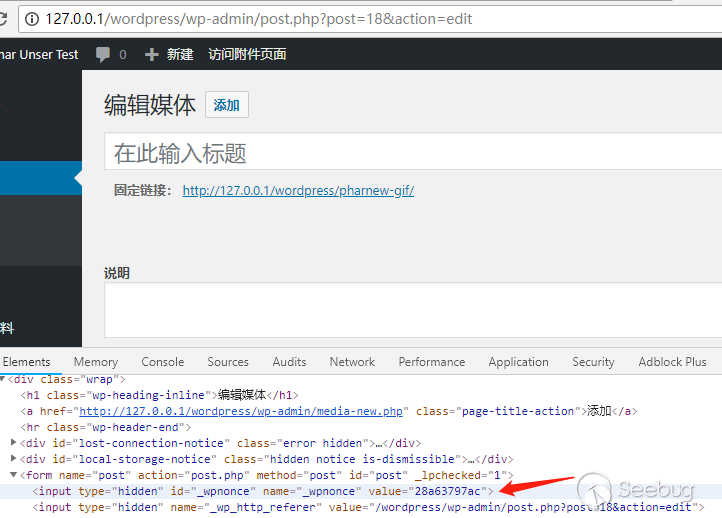Click the 说明 caption text area
722x518 pixels.
(x=413, y=310)
